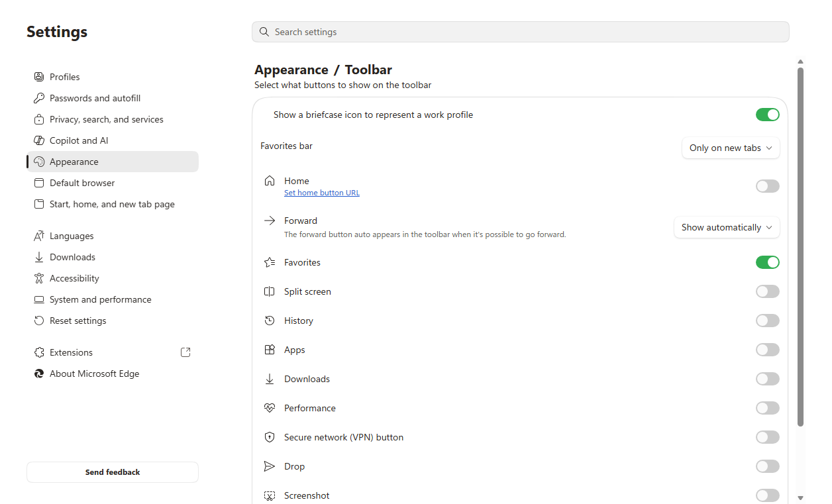Turn on the Downloads button toggle
The image size is (832, 504).
(x=768, y=379)
